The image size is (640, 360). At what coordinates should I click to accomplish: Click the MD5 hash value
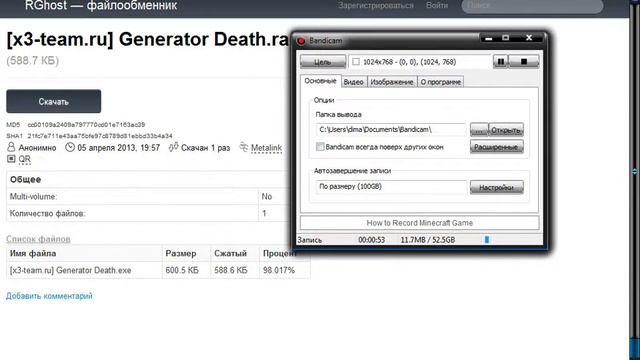click(x=86, y=124)
